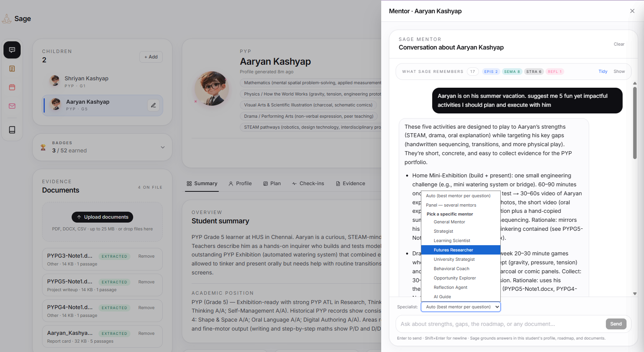The height and width of the screenshot is (352, 644).
Task: Click Upload documents button
Action: point(102,217)
